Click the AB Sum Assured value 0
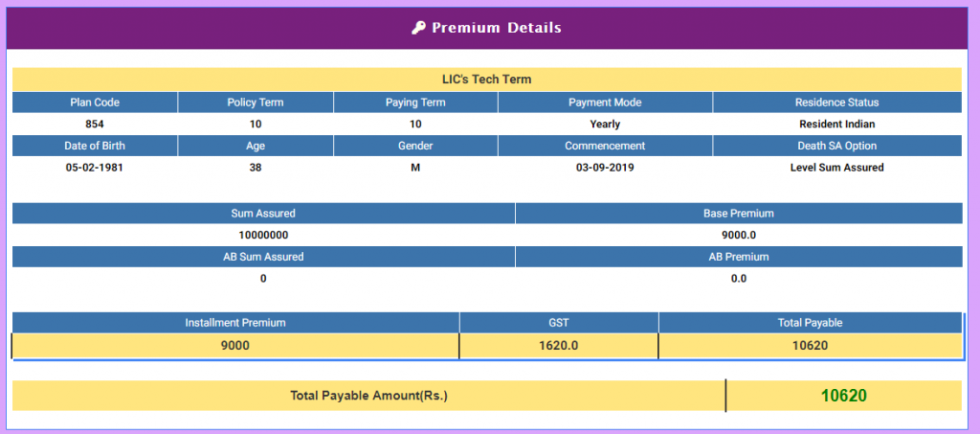980x434 pixels. coord(263,278)
